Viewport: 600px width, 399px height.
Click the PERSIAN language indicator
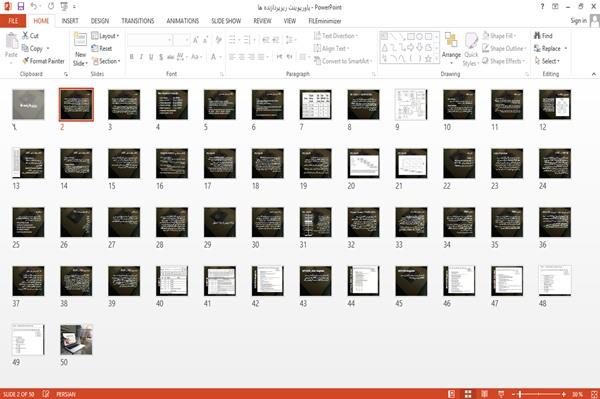[x=66, y=394]
